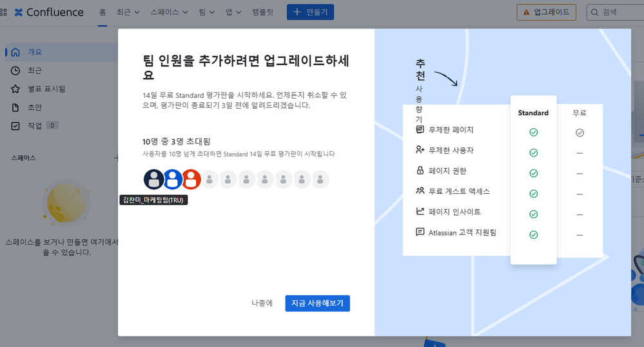
Task: Expand the 팀 dropdown menu
Action: coord(206,12)
